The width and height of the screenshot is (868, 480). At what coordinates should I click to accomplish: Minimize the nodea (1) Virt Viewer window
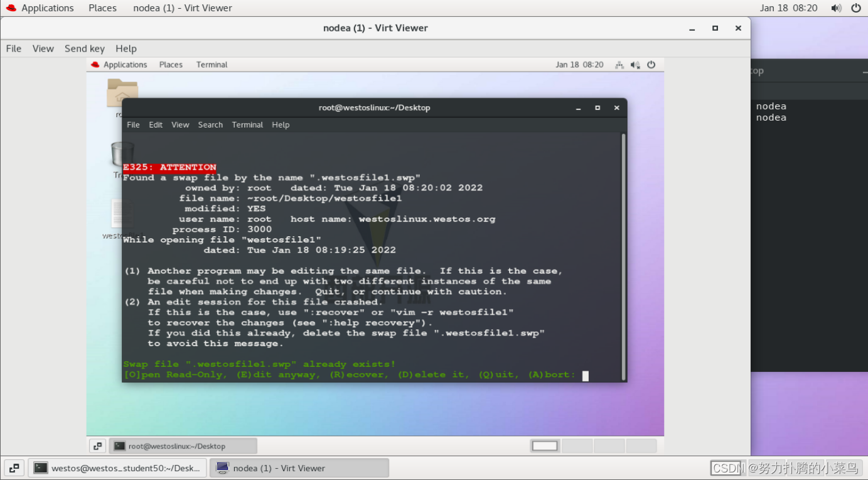pos(692,28)
